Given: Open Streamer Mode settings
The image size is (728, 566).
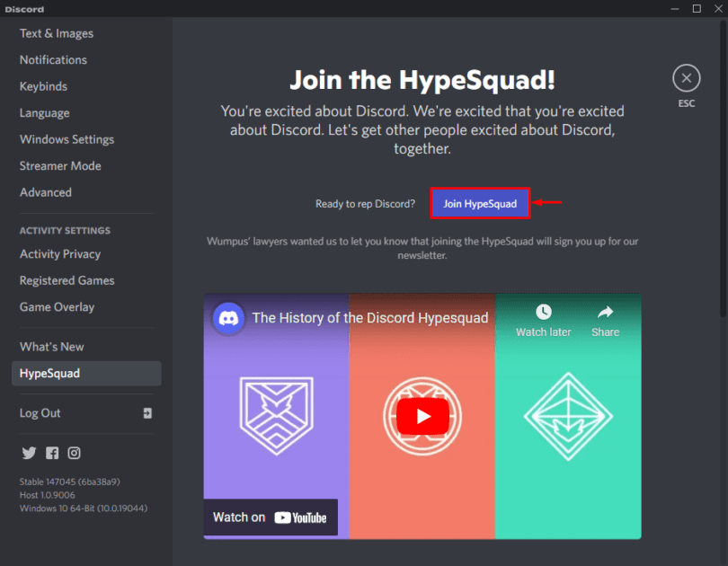Looking at the screenshot, I should 60,165.
